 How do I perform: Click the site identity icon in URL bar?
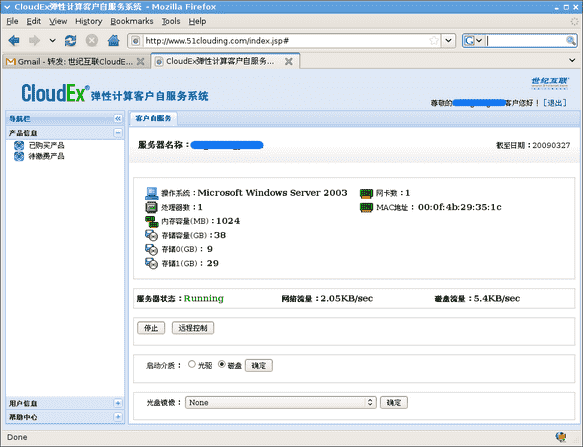pos(136,41)
